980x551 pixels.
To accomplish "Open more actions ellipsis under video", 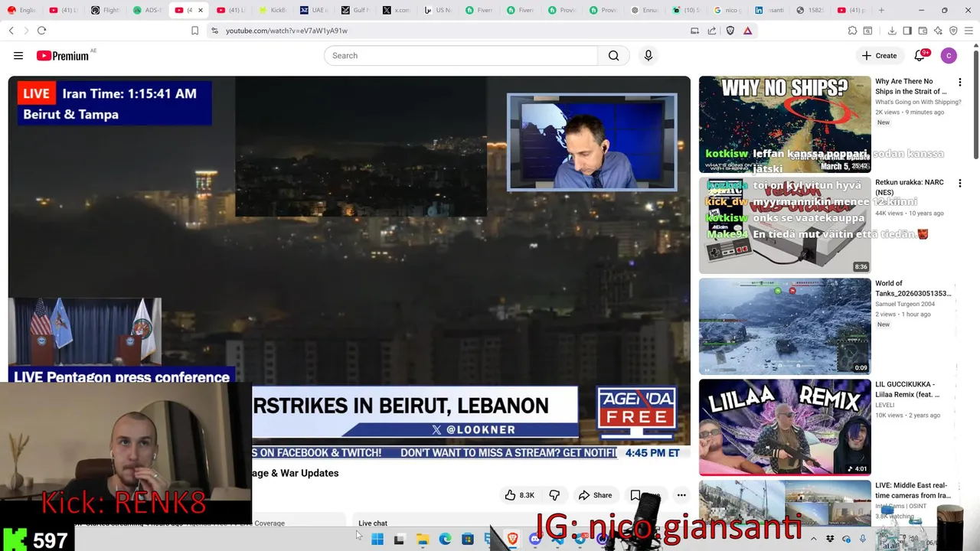I will coord(681,495).
